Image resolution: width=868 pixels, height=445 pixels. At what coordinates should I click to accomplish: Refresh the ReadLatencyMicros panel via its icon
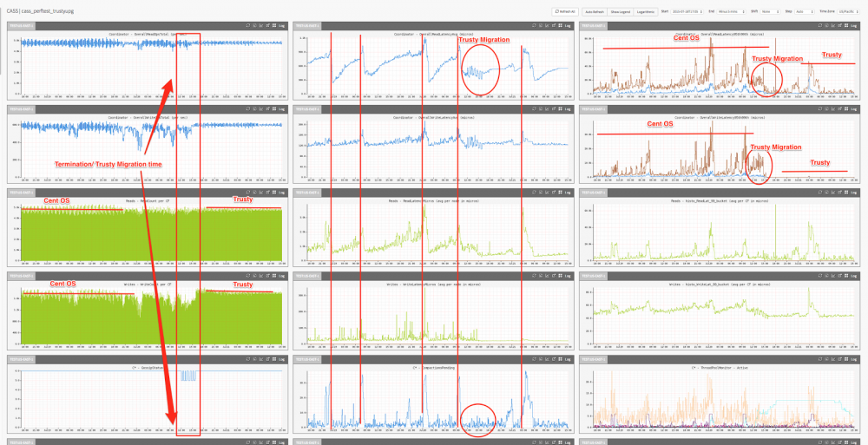click(x=534, y=192)
